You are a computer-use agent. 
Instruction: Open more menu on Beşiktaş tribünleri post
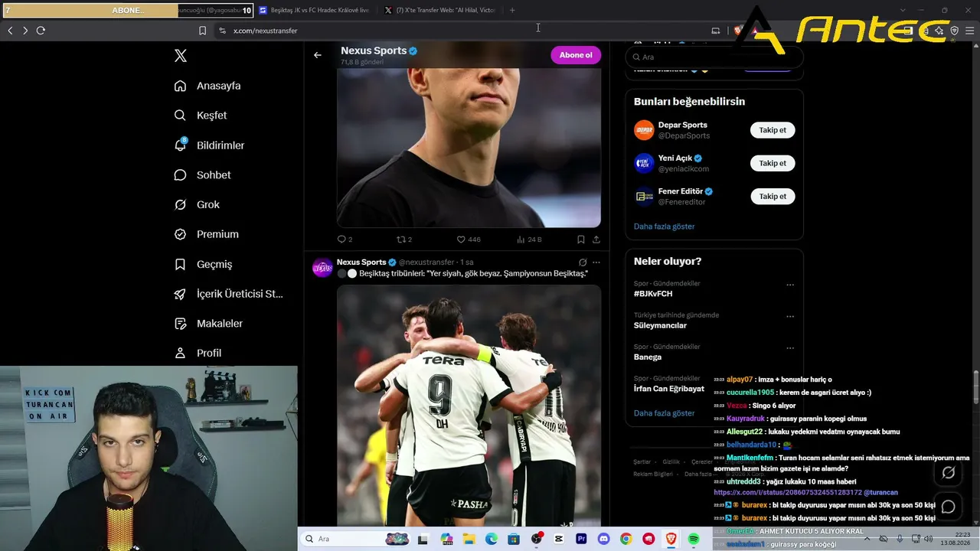(x=596, y=262)
